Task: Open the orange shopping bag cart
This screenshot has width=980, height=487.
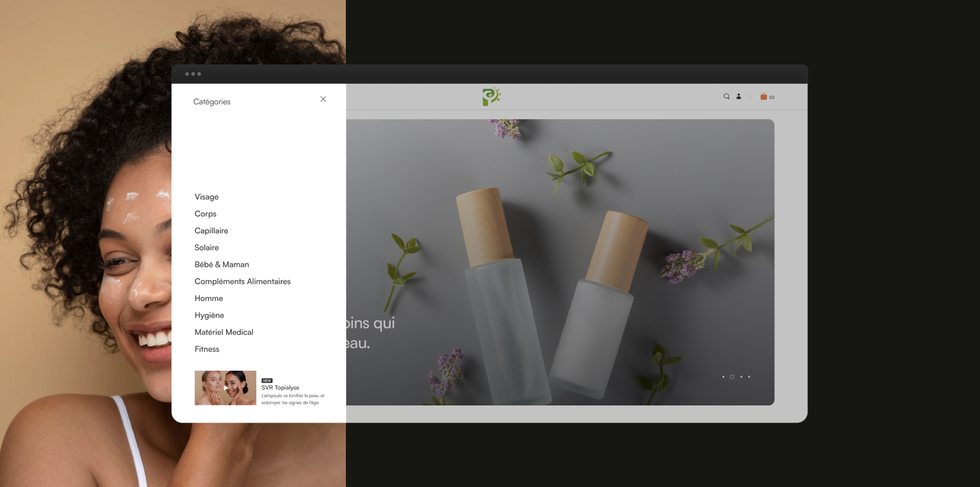Action: click(x=763, y=96)
